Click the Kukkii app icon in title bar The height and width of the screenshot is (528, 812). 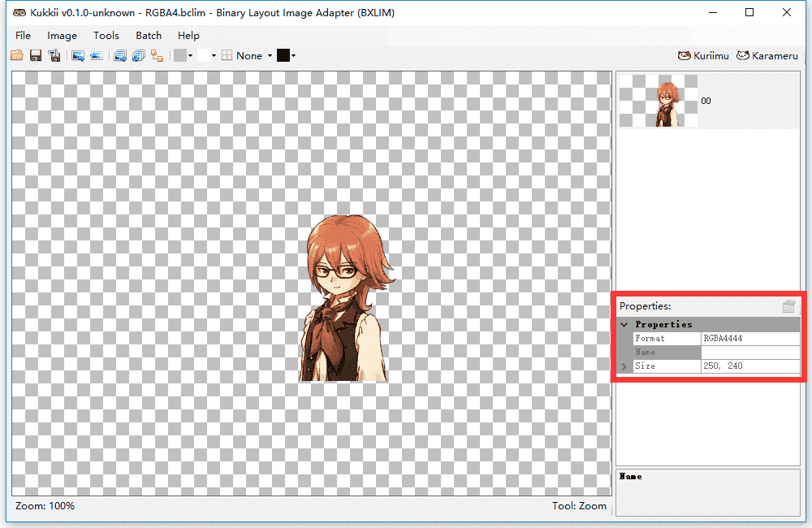[19, 12]
